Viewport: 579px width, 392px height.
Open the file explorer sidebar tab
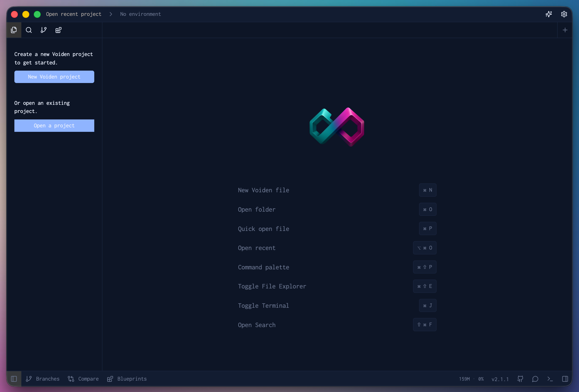14,30
